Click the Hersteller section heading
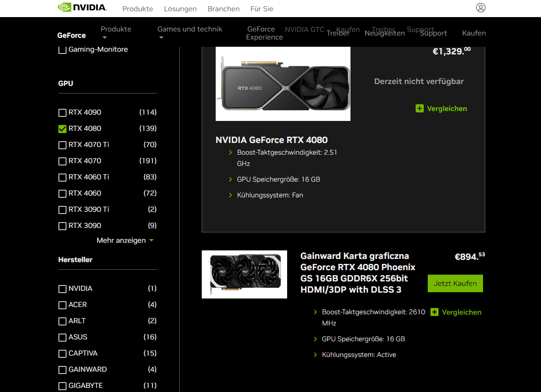 coord(75,260)
